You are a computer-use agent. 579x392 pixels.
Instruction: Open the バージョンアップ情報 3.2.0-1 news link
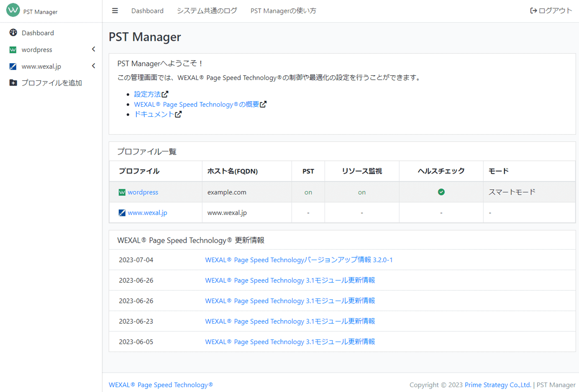(299, 260)
